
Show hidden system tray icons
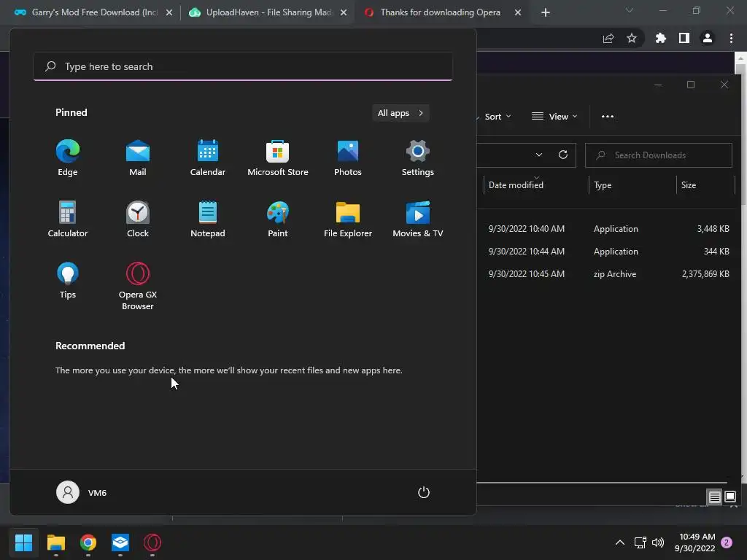click(620, 542)
